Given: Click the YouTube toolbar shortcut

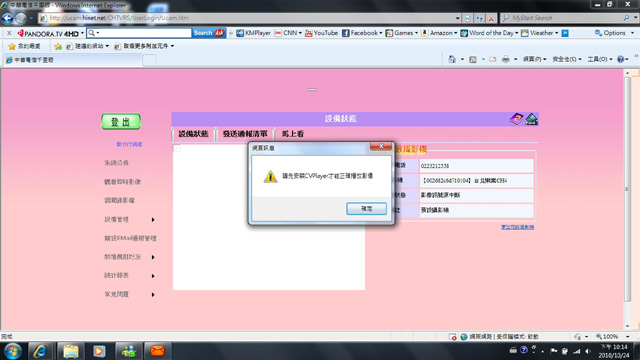Looking at the screenshot, I should (321, 33).
